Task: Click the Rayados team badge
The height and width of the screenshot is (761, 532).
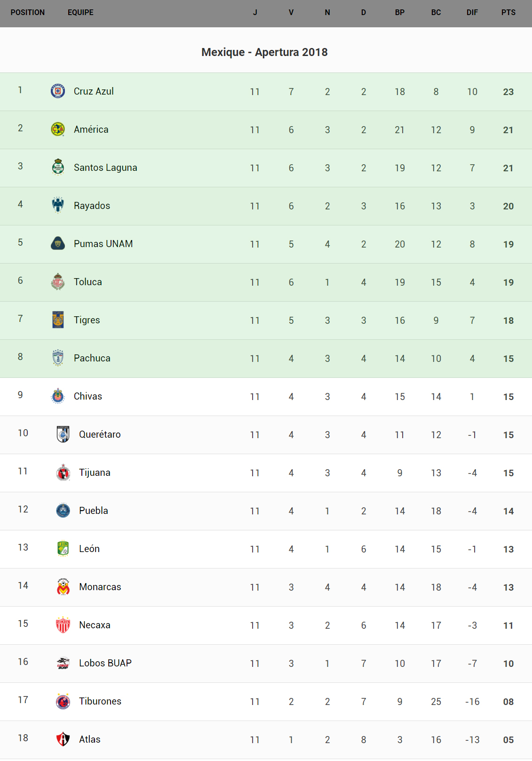Action: tap(58, 205)
